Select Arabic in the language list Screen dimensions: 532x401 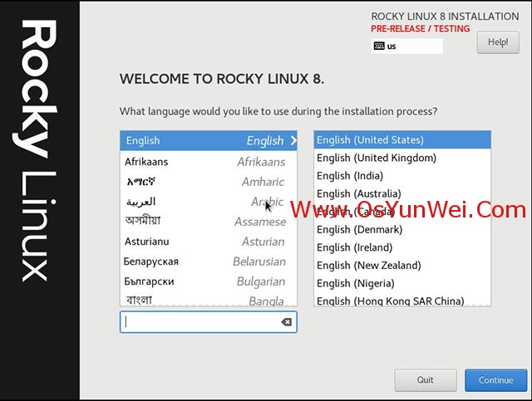[209, 202]
